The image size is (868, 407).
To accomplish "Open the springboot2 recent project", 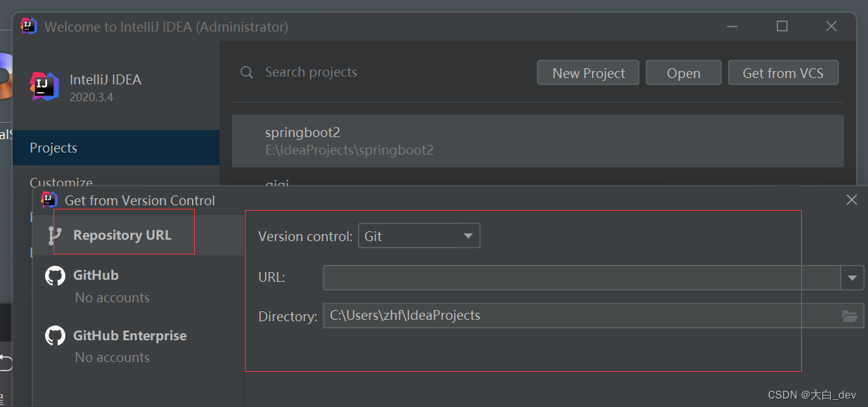I will pos(538,141).
